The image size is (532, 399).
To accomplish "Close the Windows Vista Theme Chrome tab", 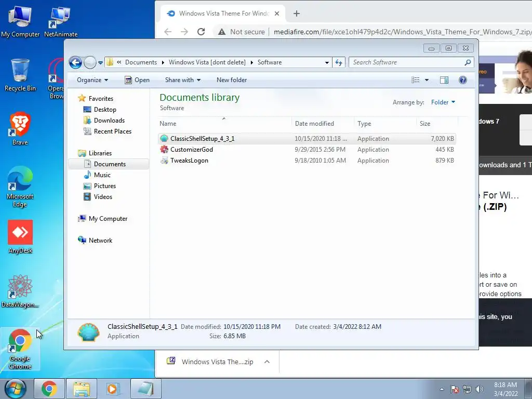I will pos(277,14).
